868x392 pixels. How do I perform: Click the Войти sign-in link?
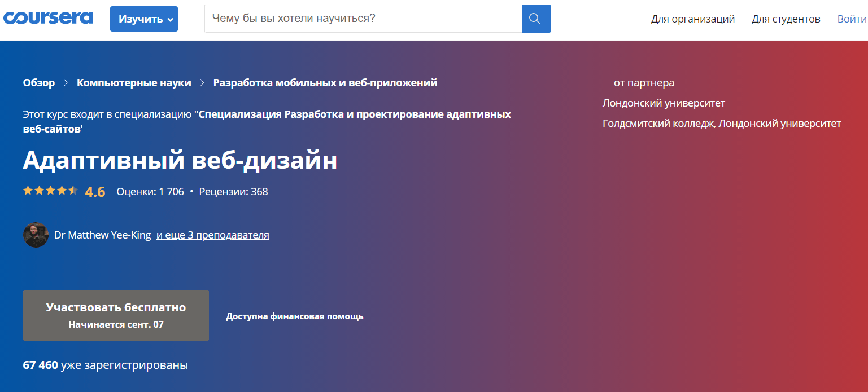coord(852,19)
